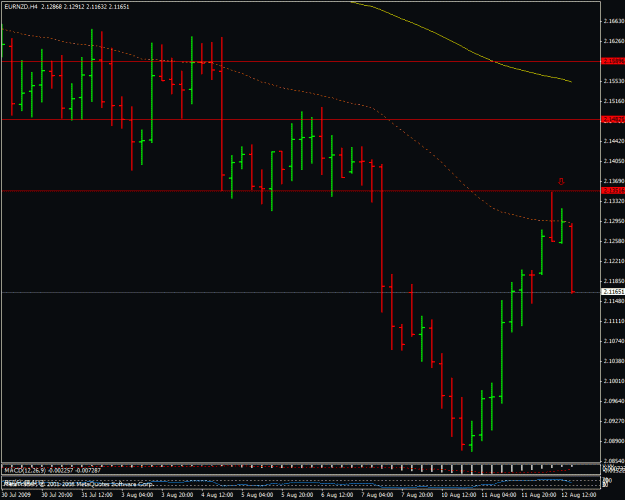
Task: Click the 12 Aug 12:00 time label
Action: point(578,495)
